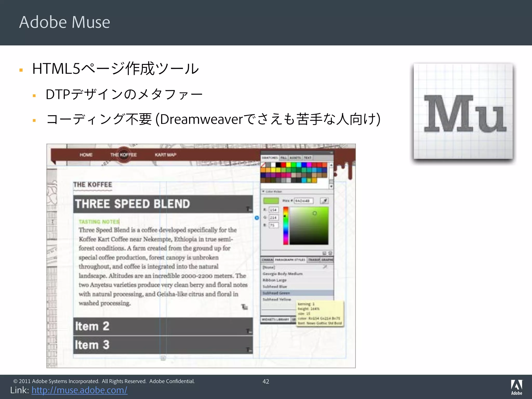Click THE KOFFEE page heading text
532x399 pixels.
(93, 185)
